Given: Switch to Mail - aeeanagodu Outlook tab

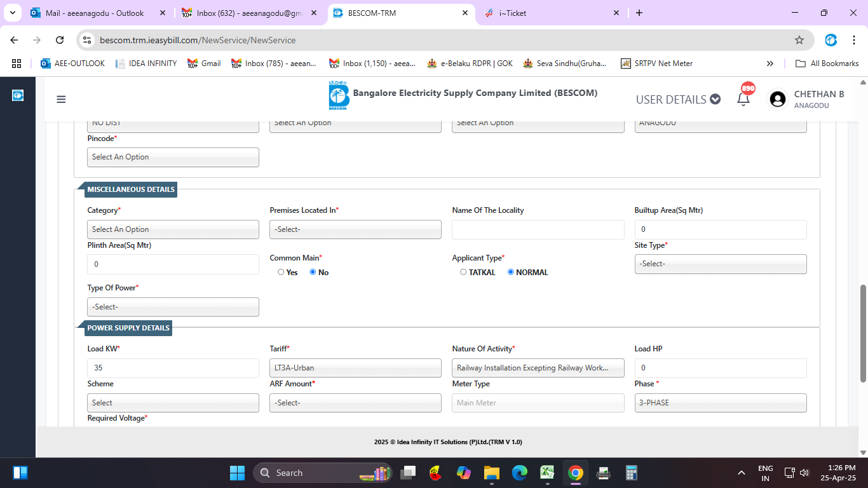Looking at the screenshot, I should (95, 13).
